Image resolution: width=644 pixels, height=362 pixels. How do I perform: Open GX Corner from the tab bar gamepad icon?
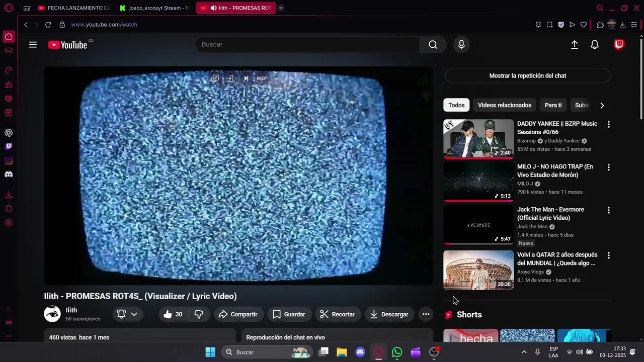click(27, 8)
